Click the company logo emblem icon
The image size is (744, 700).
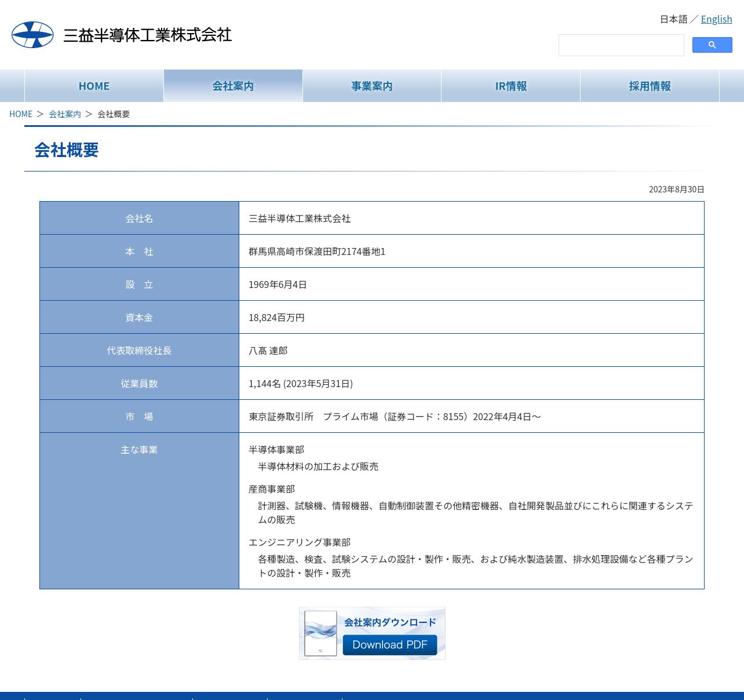[x=32, y=35]
